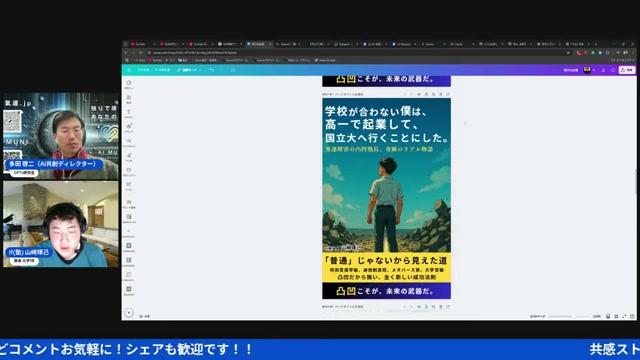Switch to the active Canva browser tab
The width and height of the screenshot is (640, 360).
(x=258, y=44)
